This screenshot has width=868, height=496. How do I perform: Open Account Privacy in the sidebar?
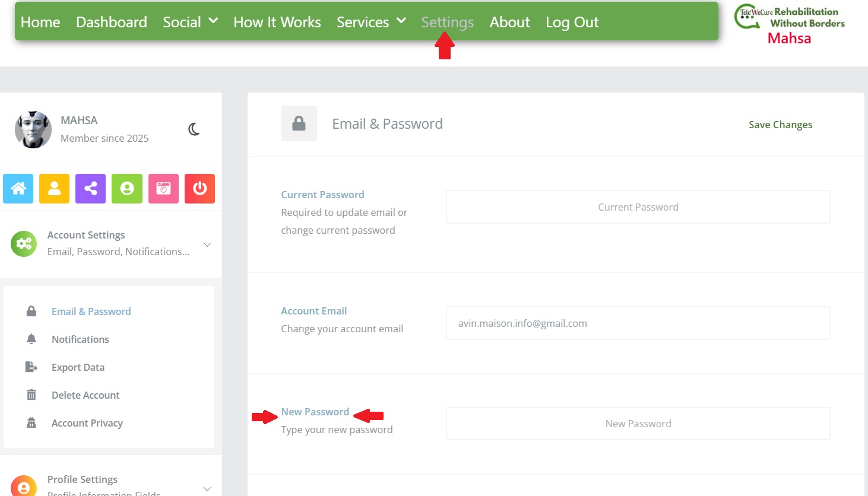tap(87, 423)
